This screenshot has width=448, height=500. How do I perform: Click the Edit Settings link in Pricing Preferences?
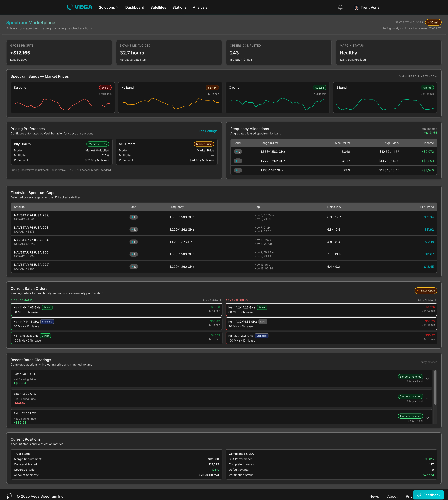(208, 131)
